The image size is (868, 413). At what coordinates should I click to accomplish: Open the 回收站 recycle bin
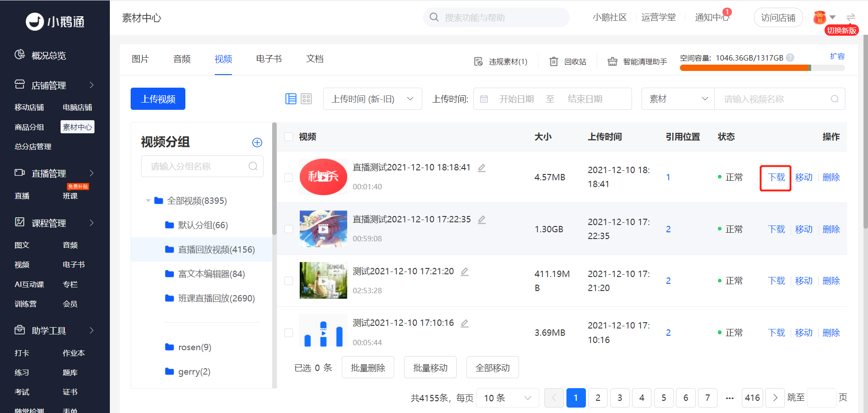click(568, 61)
